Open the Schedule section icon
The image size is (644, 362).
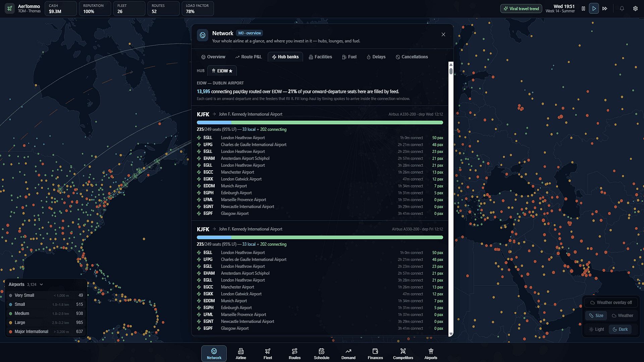click(x=321, y=351)
